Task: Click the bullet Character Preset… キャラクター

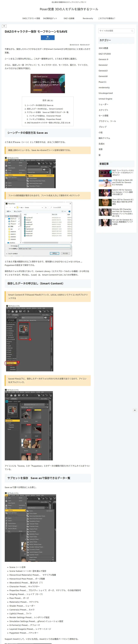Action: (25, 586)
